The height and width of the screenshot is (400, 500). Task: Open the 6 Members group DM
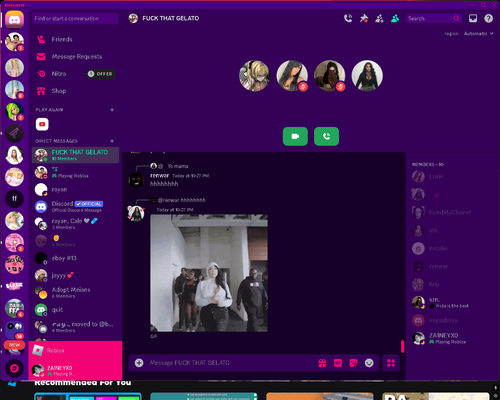coord(75,241)
